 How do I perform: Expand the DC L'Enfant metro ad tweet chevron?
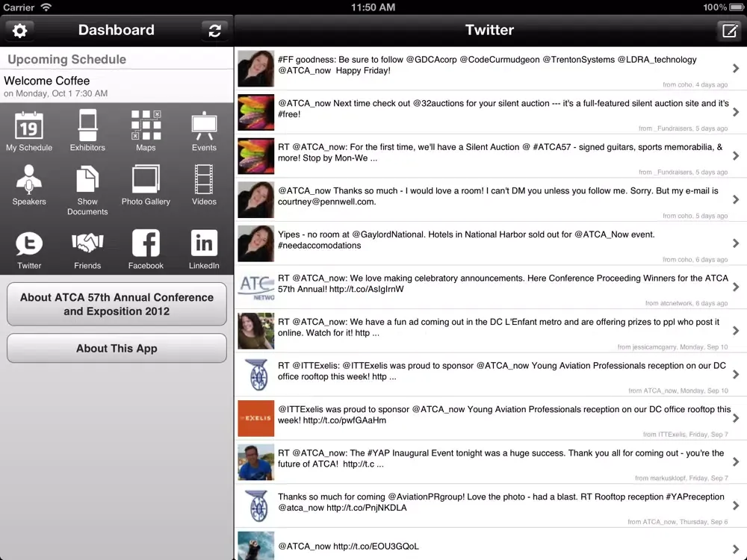click(x=736, y=331)
